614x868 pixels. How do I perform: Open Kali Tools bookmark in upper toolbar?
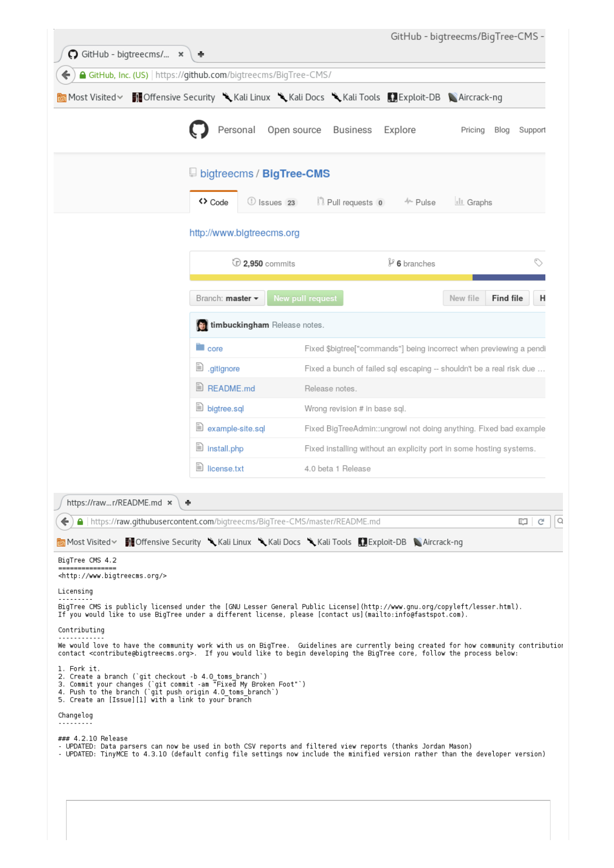tap(356, 98)
